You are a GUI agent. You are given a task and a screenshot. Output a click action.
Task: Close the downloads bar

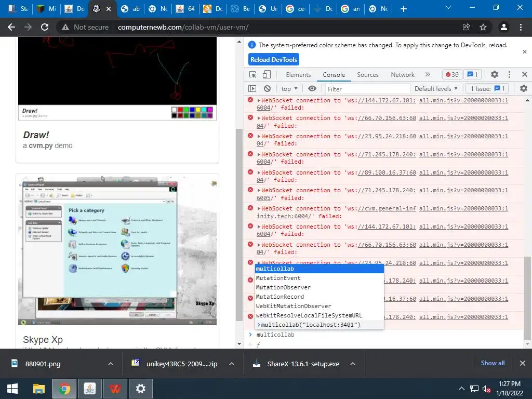pyautogui.click(x=523, y=363)
